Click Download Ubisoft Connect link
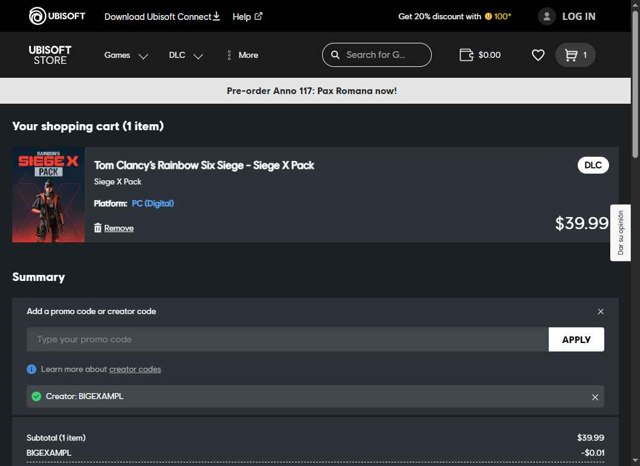Viewport: 640px width, 466px height. click(161, 16)
